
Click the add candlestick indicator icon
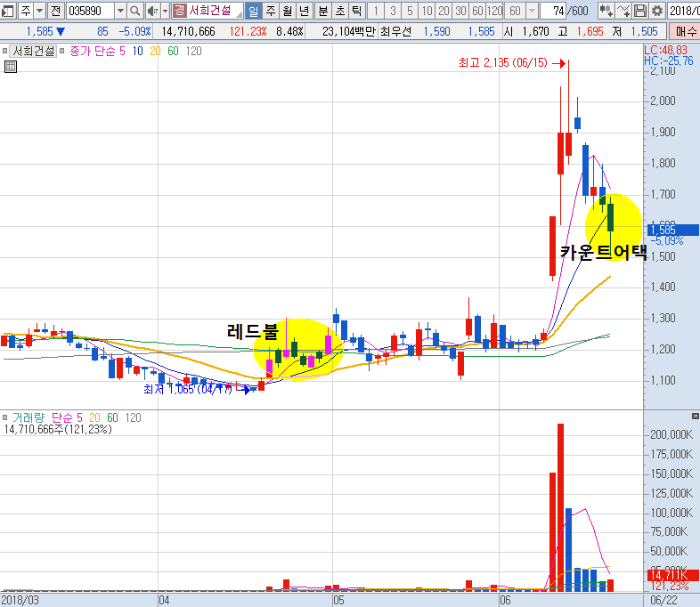[x=606, y=11]
